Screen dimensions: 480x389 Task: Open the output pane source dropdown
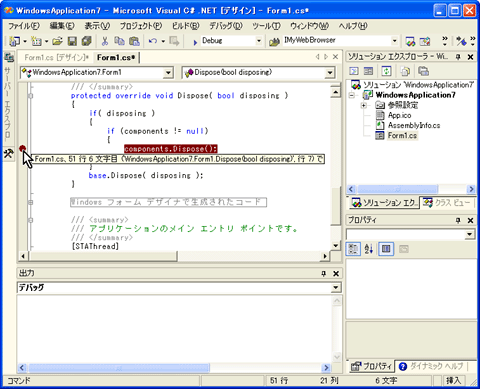click(336, 288)
